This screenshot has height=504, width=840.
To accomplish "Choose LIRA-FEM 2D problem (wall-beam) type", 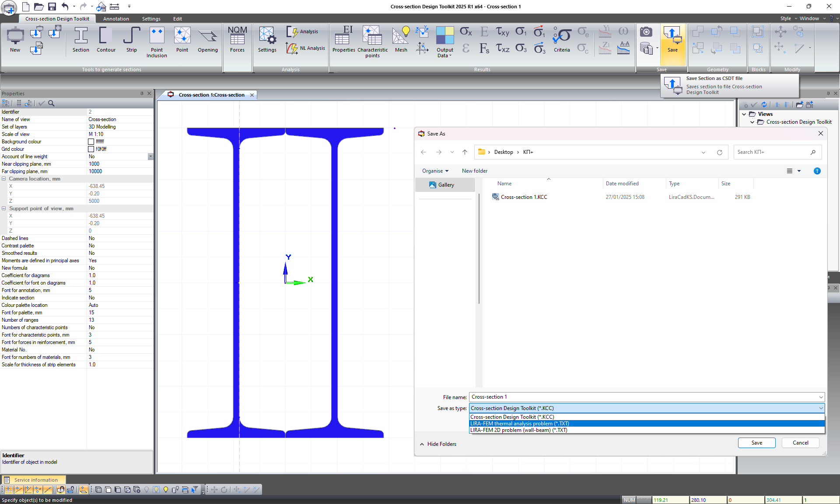I will coord(518,430).
